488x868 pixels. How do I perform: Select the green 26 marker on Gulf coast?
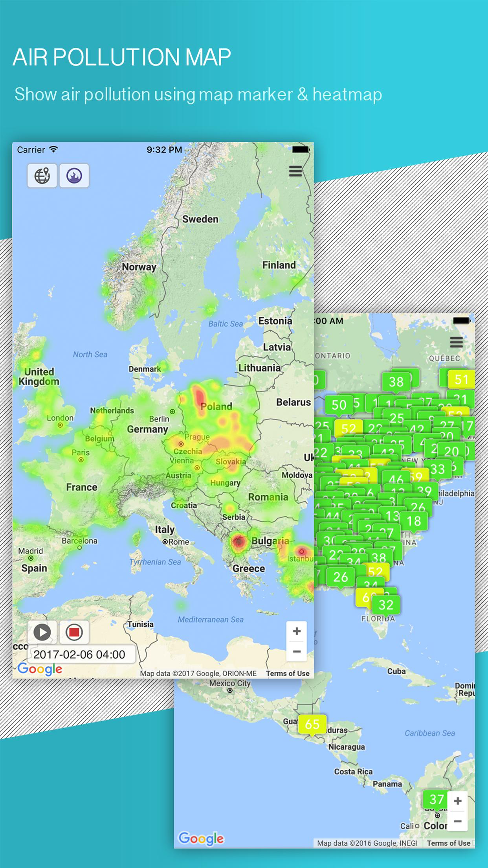tap(340, 577)
